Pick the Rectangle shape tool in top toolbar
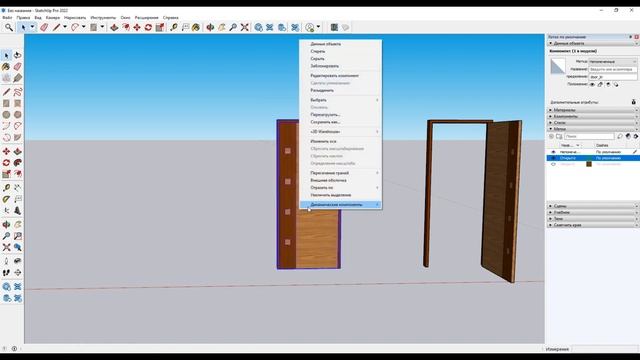This screenshot has width=640, height=360. click(93, 27)
